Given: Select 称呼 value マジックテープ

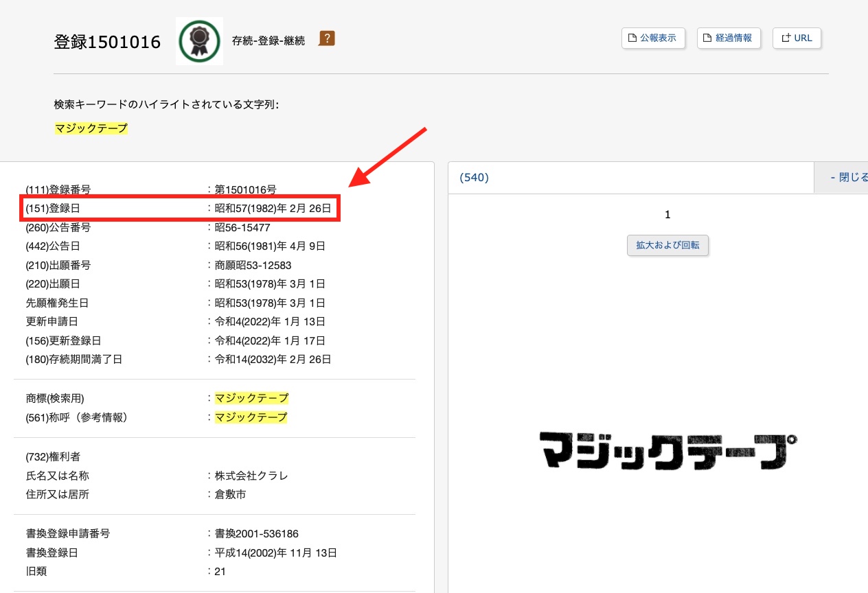Looking at the screenshot, I should 251,417.
